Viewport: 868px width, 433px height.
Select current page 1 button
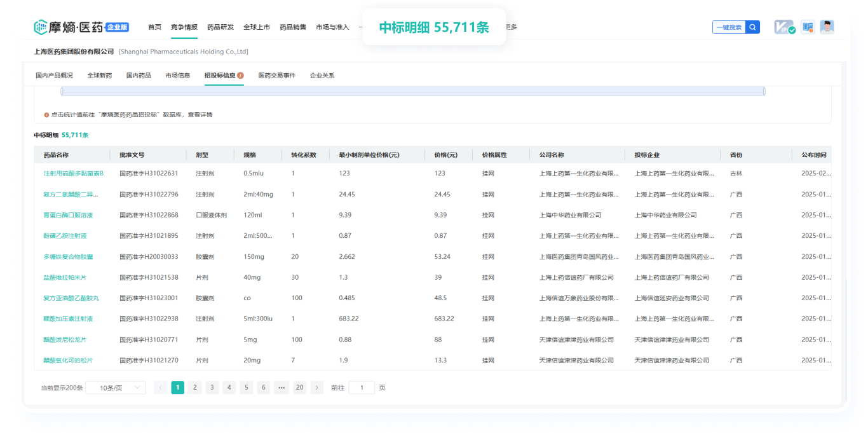click(x=178, y=387)
